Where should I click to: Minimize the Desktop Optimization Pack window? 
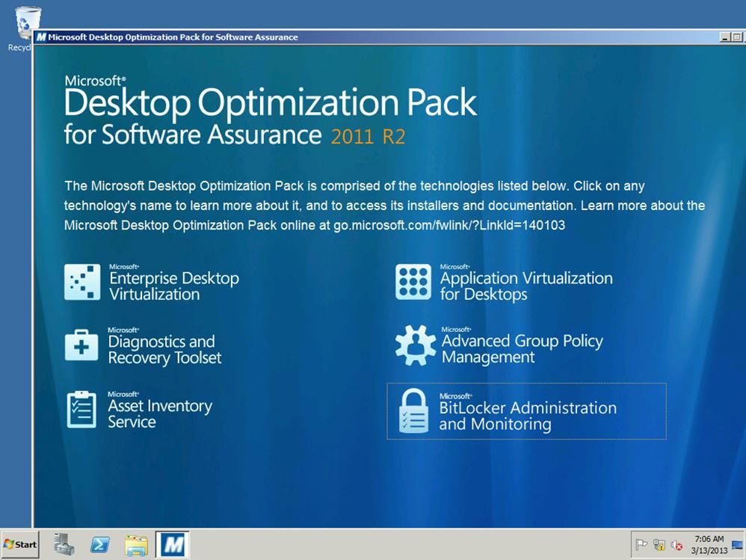(725, 37)
